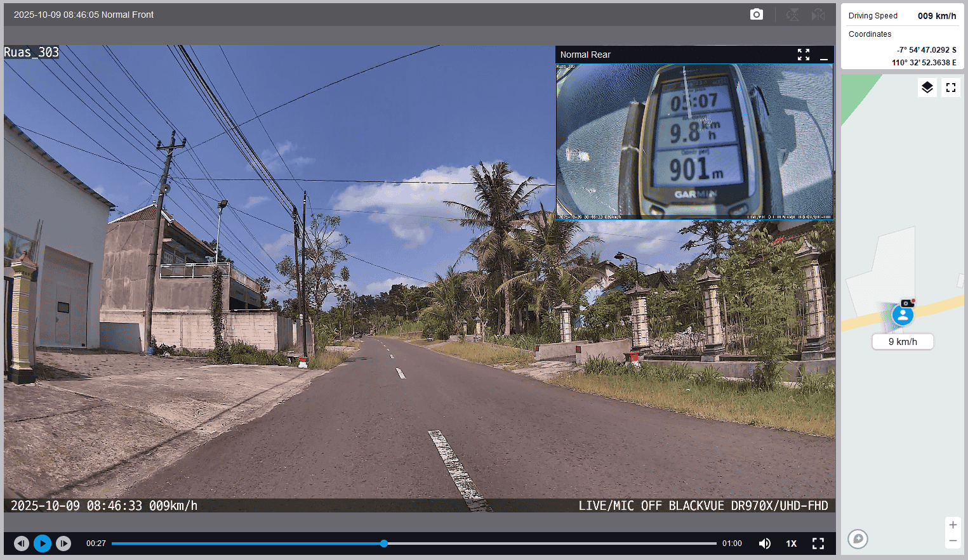
Task: Zoom in on the map
Action: (x=953, y=525)
